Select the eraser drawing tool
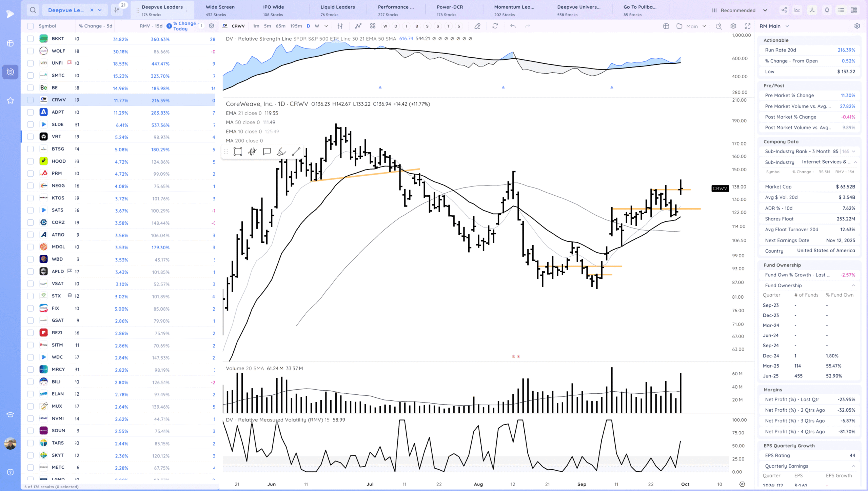 tap(477, 26)
